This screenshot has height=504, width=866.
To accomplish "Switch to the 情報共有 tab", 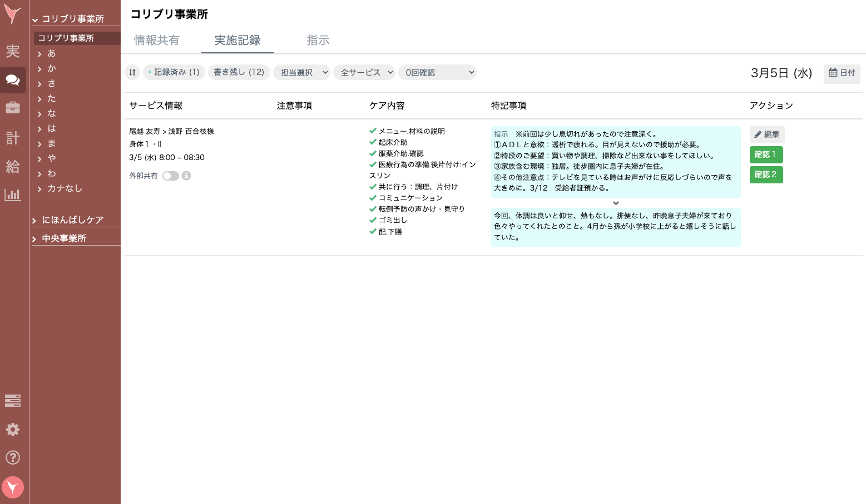I will [x=157, y=40].
